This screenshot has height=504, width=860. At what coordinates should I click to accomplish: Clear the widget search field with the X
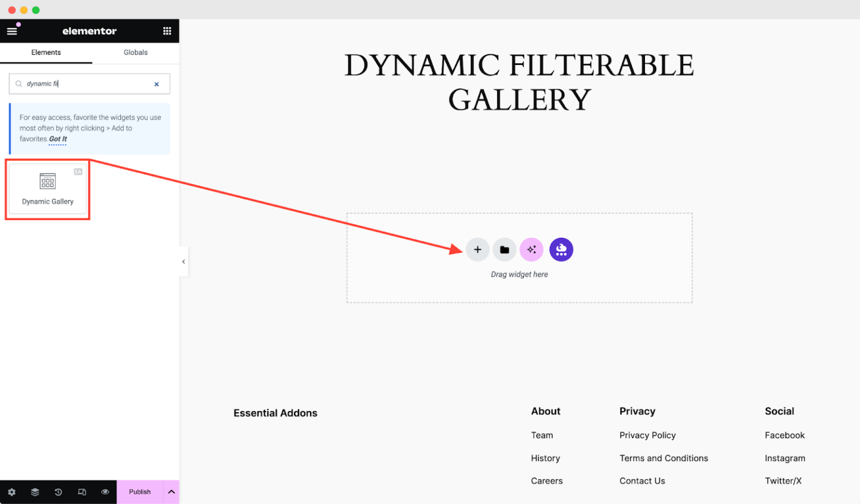156,84
